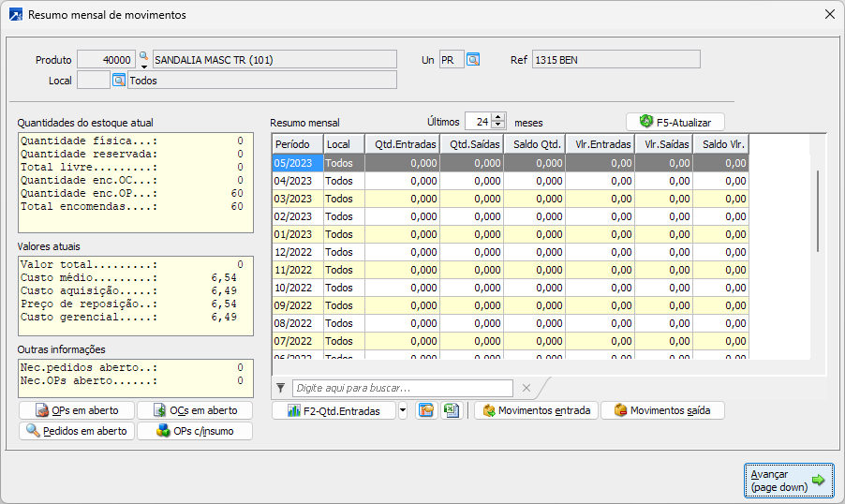Expand the Produto small dropdown arrow

(143, 67)
